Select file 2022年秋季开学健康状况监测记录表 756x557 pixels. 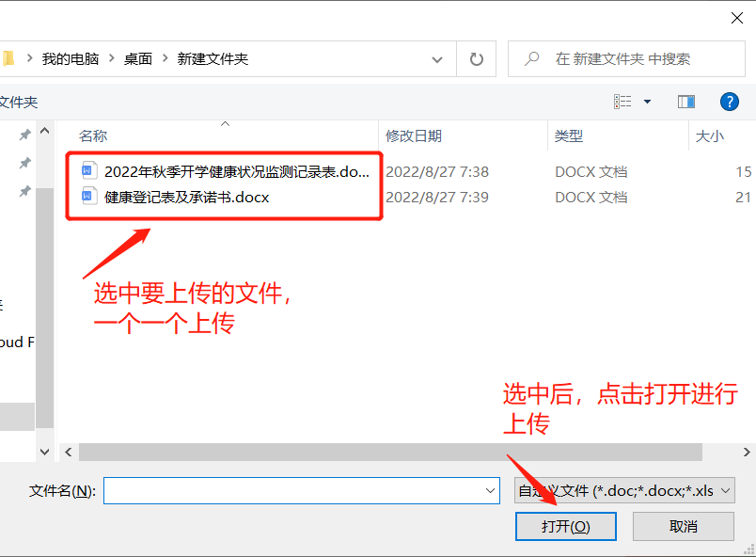pyautogui.click(x=237, y=171)
